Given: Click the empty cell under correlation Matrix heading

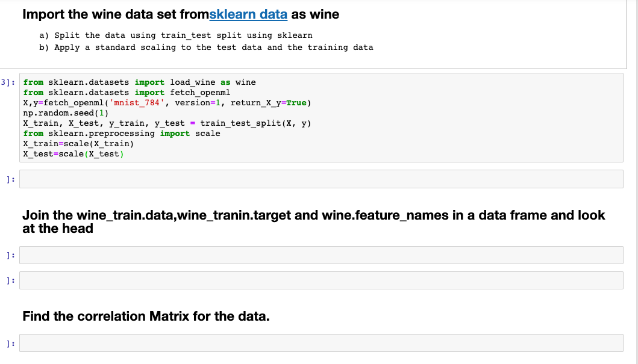Looking at the screenshot, I should pyautogui.click(x=321, y=343).
